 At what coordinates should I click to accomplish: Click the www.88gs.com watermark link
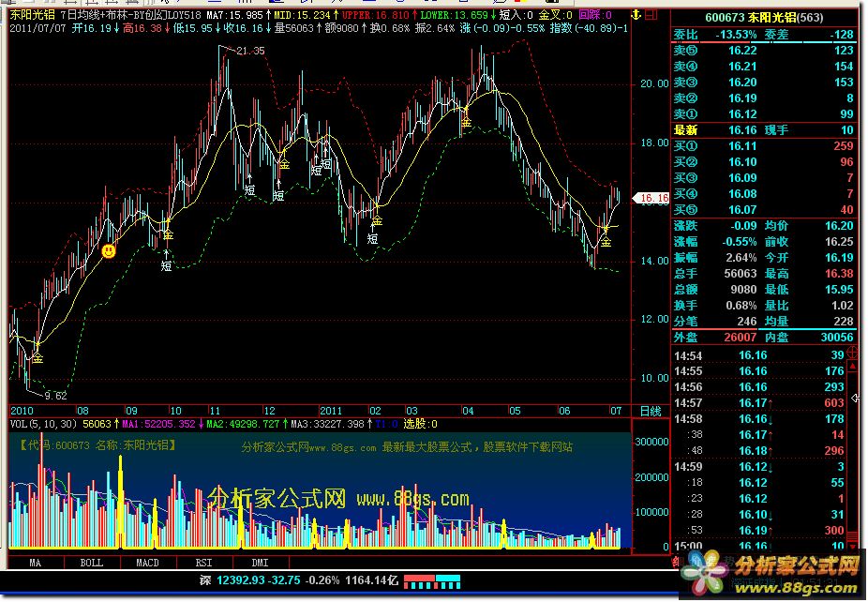[412, 499]
